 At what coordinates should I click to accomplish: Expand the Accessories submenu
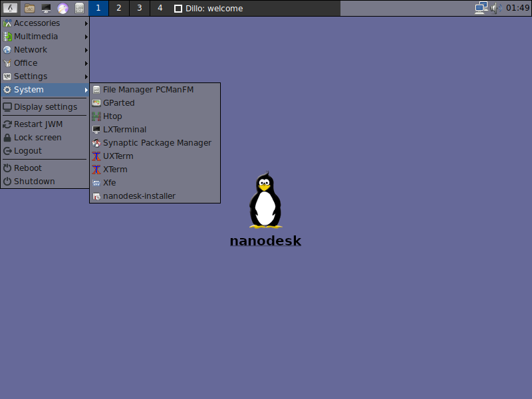pos(45,23)
